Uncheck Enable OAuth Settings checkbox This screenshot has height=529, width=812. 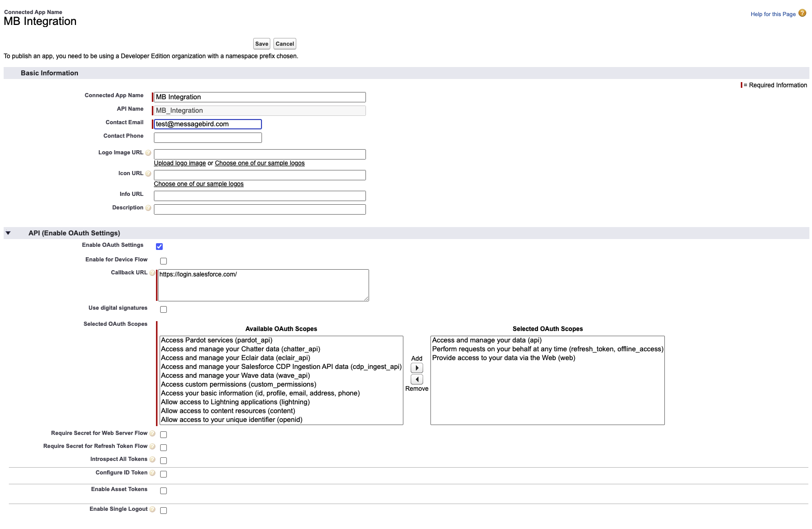tap(160, 246)
